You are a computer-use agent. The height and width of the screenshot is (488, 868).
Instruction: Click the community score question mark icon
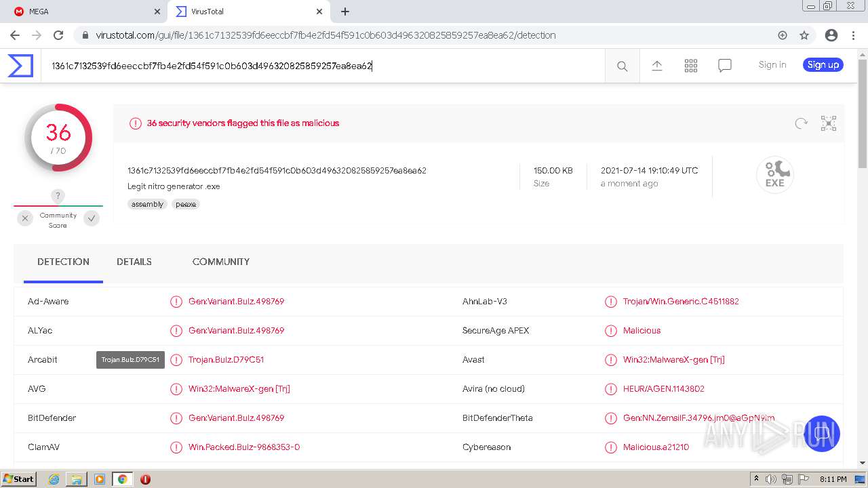58,196
